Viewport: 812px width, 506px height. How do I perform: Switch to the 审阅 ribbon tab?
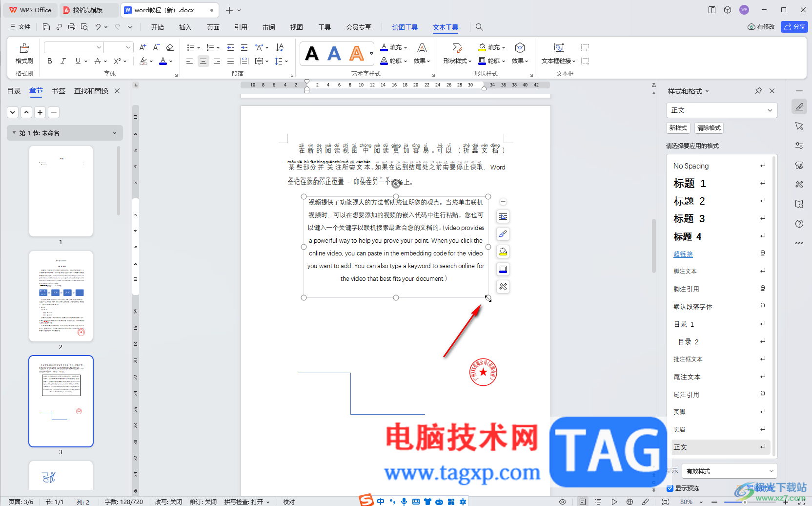(x=268, y=27)
